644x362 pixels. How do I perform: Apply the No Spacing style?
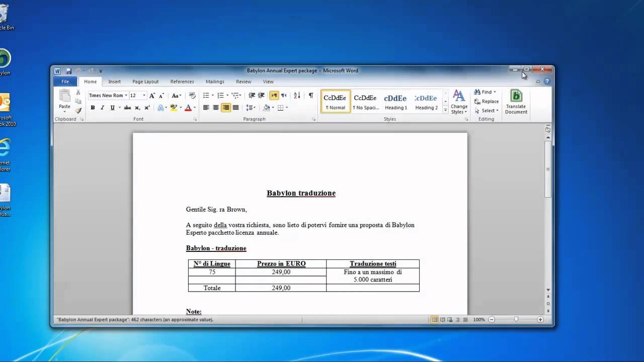(365, 102)
